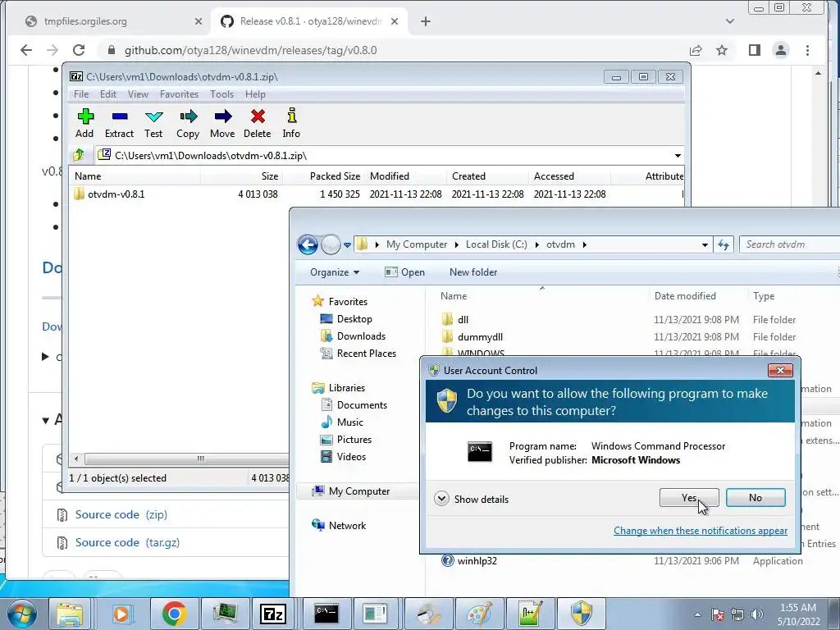
Task: Show hidden system tray icons
Action: point(697,614)
